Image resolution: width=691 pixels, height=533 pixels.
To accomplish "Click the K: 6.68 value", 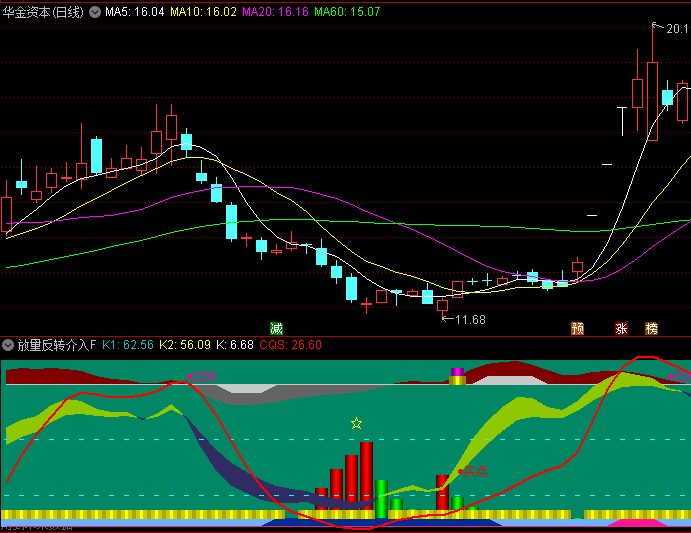I will click(x=235, y=345).
